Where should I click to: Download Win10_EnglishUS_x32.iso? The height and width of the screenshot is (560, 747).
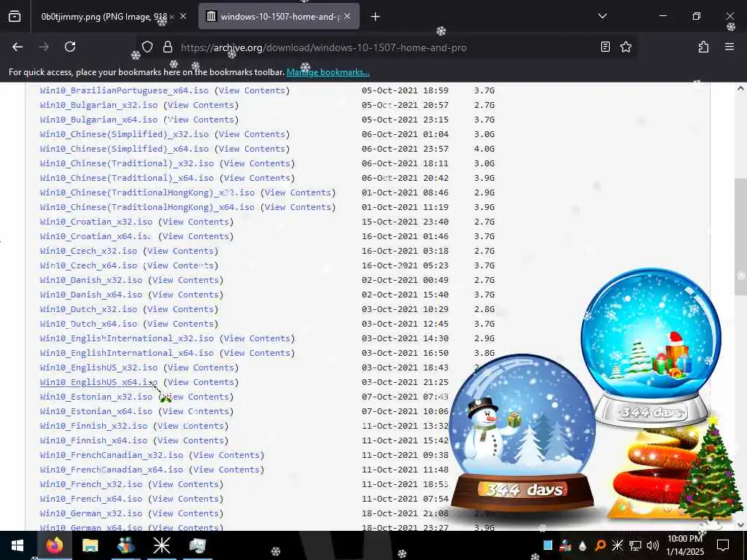click(98, 367)
